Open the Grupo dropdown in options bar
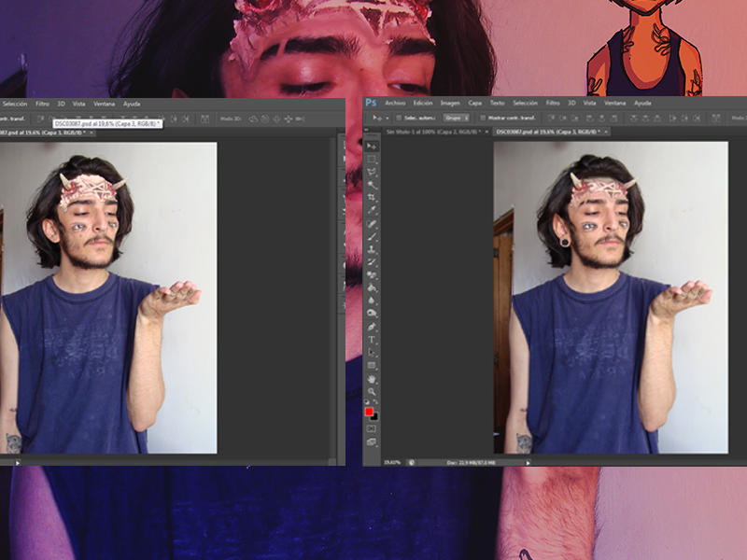Image resolution: width=747 pixels, height=560 pixels. coord(457,118)
